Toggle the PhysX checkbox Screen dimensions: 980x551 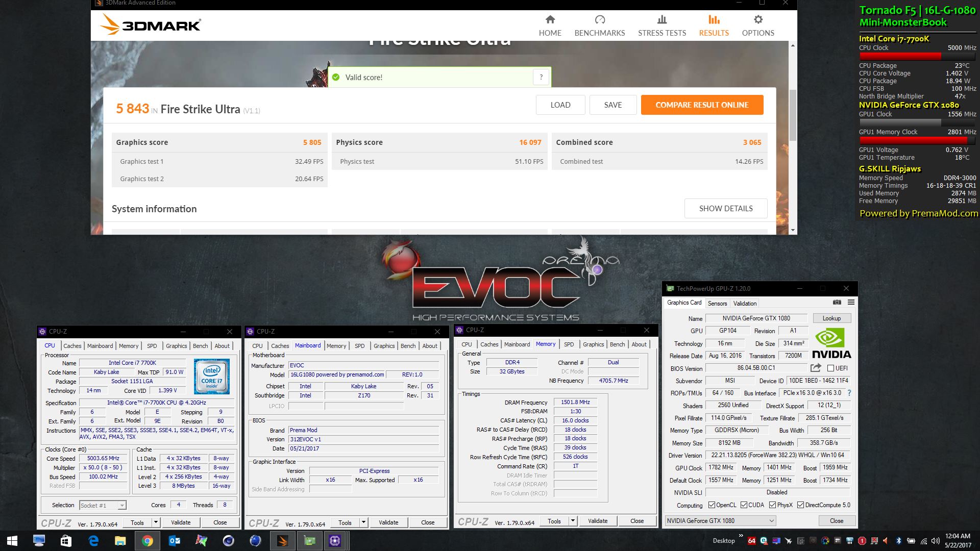772,505
